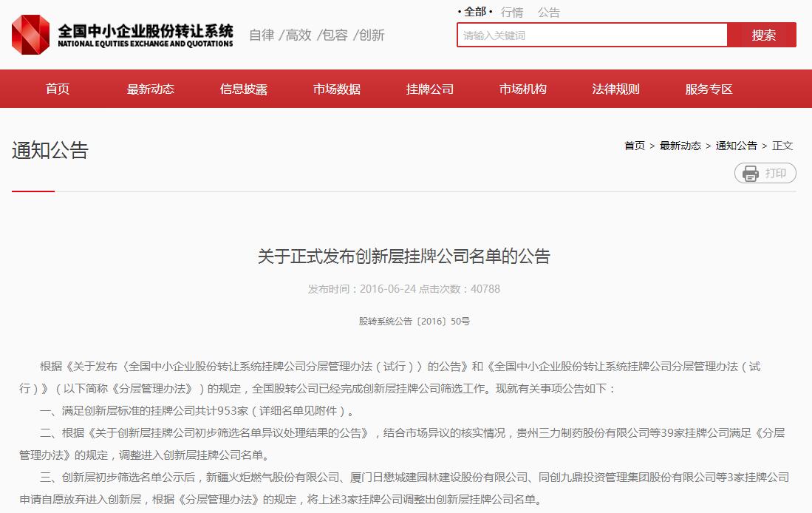Click 正文 in the breadcrumb

click(x=782, y=146)
